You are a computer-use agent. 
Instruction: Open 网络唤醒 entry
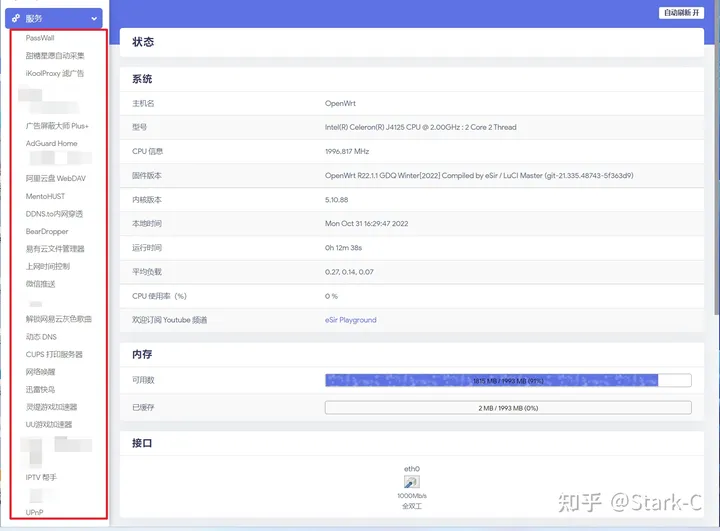[x=40, y=372]
